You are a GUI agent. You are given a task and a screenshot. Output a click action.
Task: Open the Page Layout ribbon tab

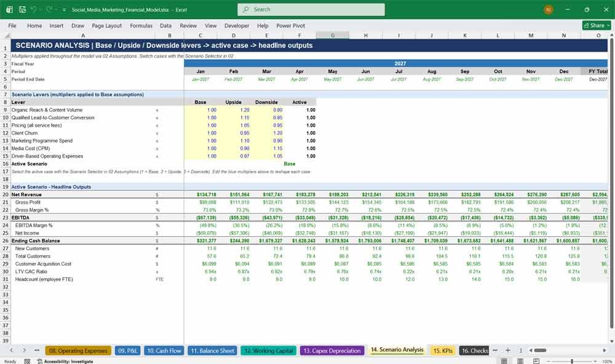pyautogui.click(x=106, y=25)
